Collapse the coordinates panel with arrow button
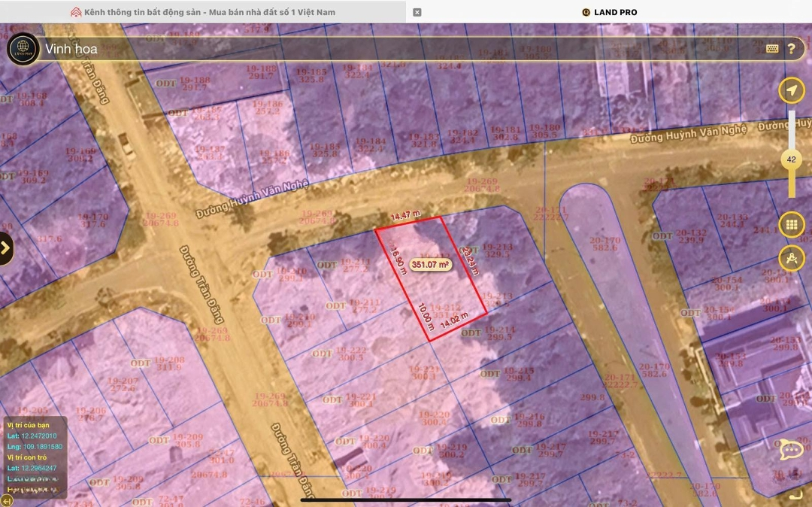Image resolution: width=812 pixels, height=507 pixels. pos(8,501)
